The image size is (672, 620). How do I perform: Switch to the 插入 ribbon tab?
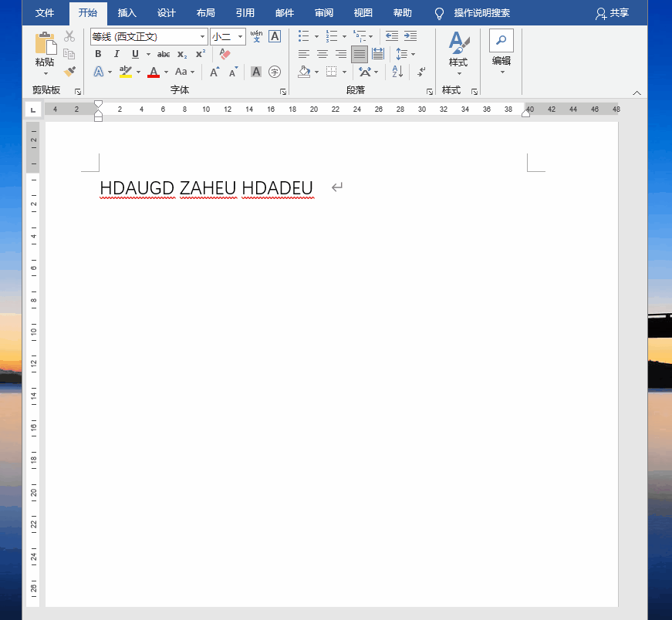point(127,13)
